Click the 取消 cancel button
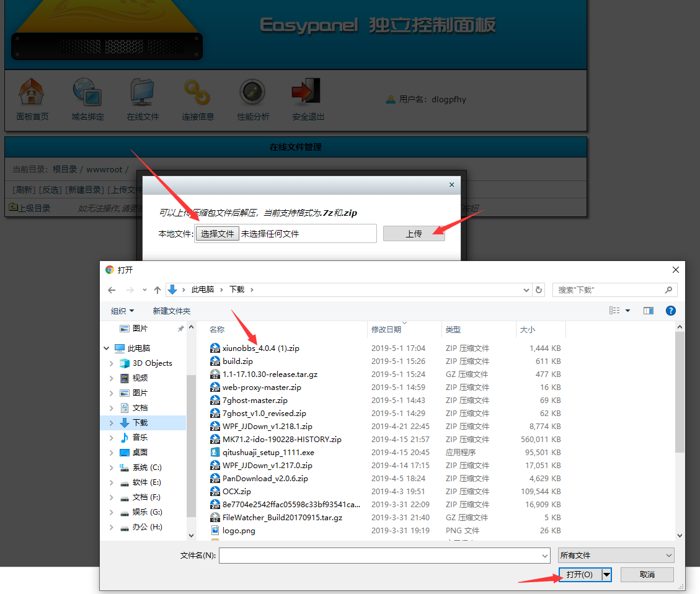 click(x=647, y=575)
